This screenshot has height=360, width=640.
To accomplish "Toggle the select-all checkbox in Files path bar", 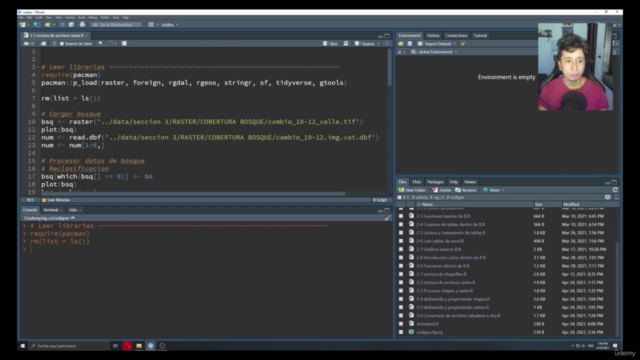I will tap(400, 198).
